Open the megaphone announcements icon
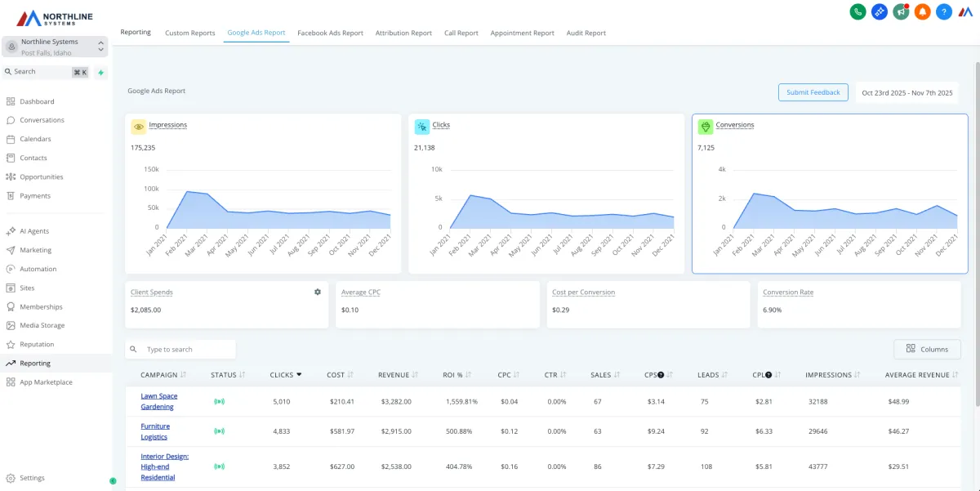The image size is (980, 491). pos(901,11)
